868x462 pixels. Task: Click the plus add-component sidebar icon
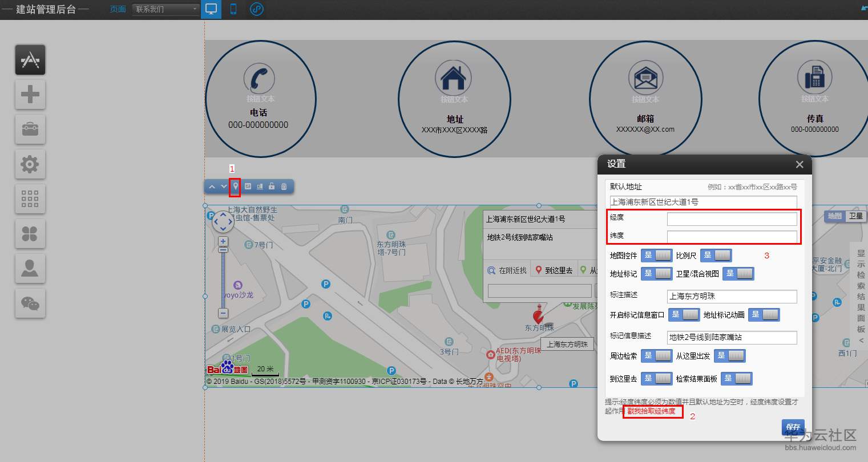30,95
